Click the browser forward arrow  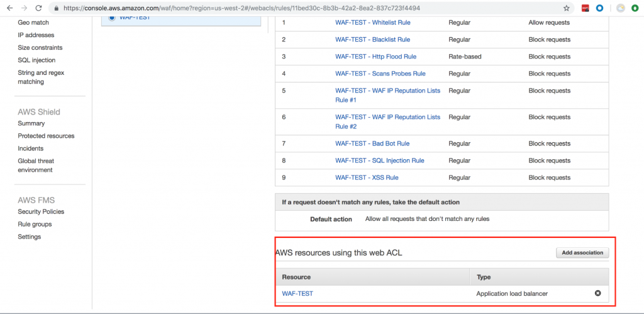[25, 8]
